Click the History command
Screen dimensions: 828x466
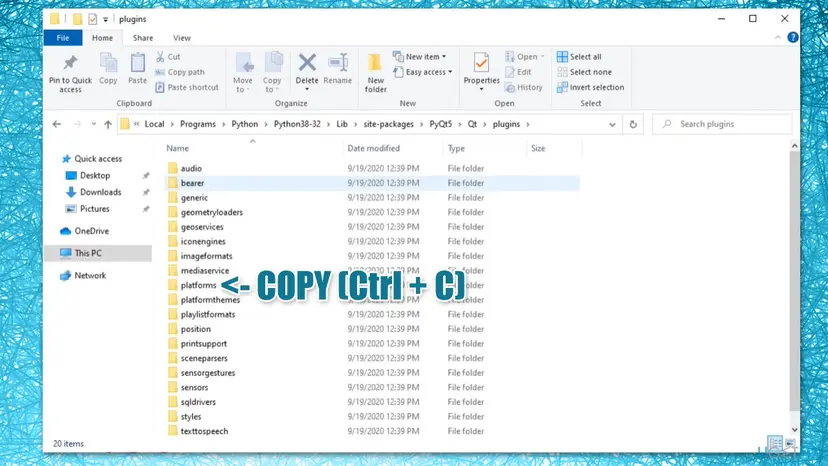click(x=524, y=87)
